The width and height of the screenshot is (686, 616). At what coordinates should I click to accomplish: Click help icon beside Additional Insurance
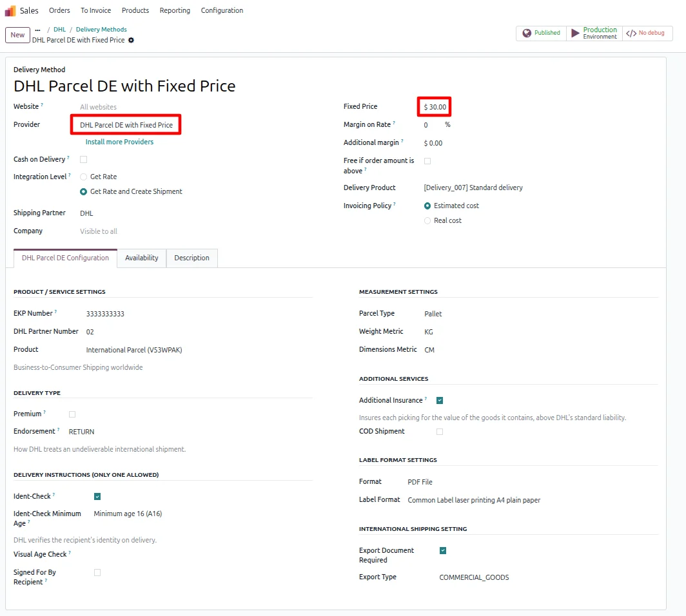coord(426,399)
